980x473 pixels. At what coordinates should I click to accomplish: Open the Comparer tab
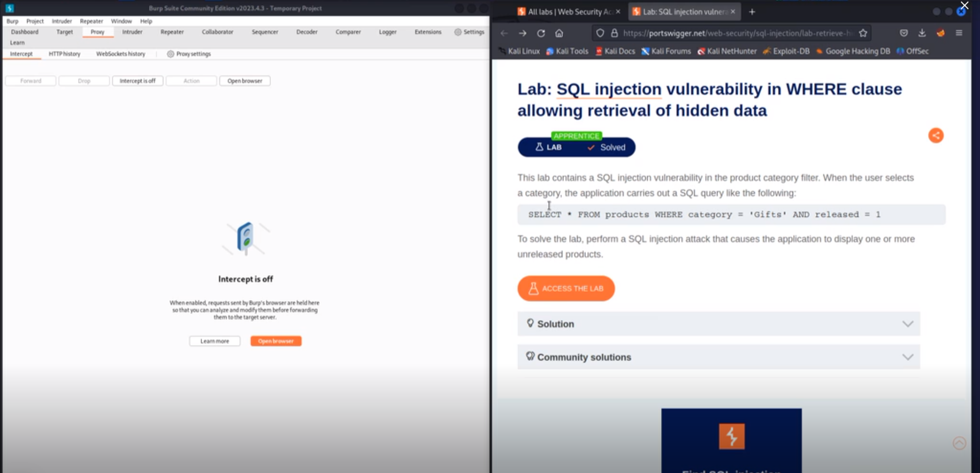pyautogui.click(x=348, y=32)
